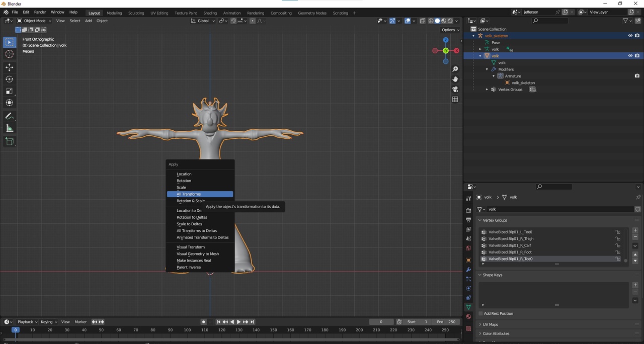Select the Cursor tool in the viewport toolbar
Viewport: 644px width, 344px height.
[10, 54]
